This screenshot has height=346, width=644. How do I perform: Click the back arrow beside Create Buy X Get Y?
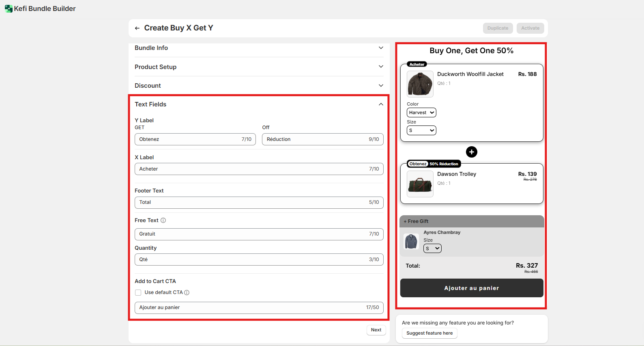(x=137, y=28)
